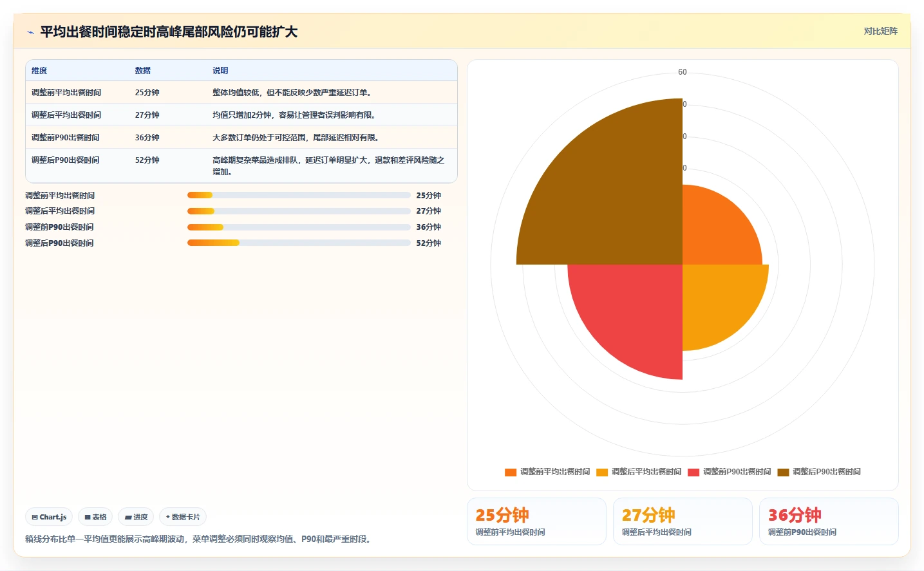
Task: Click the 27分钟 data card
Action: 683,521
